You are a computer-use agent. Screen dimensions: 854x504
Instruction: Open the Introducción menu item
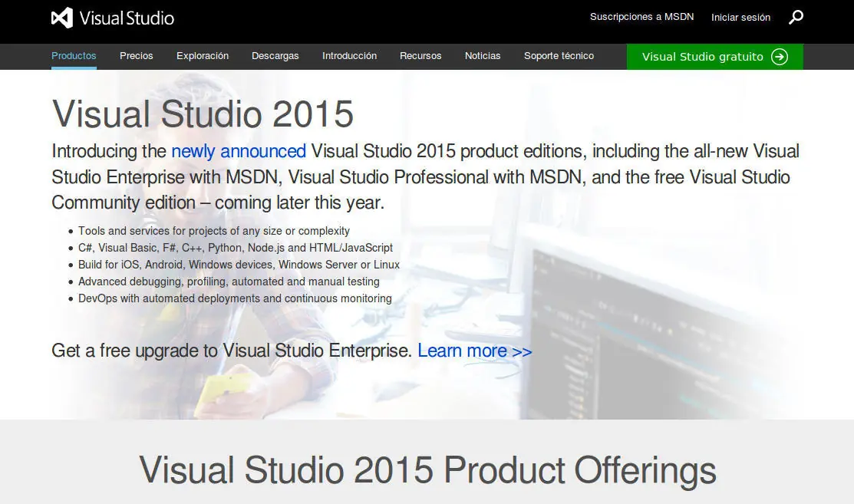(x=349, y=55)
